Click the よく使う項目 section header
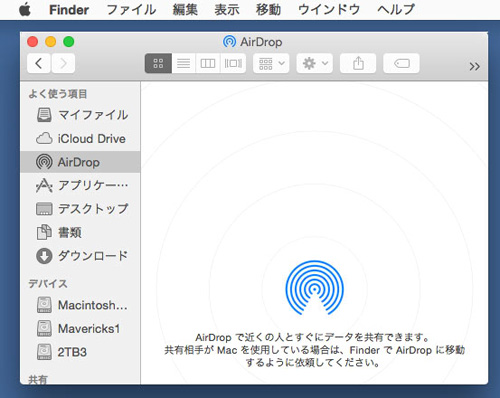This screenshot has width=500, height=398. [x=58, y=94]
